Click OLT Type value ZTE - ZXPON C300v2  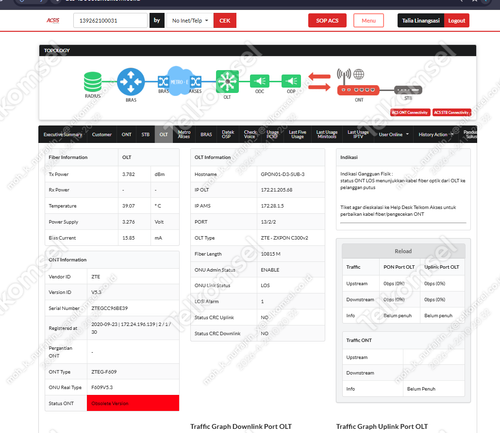[x=284, y=238]
